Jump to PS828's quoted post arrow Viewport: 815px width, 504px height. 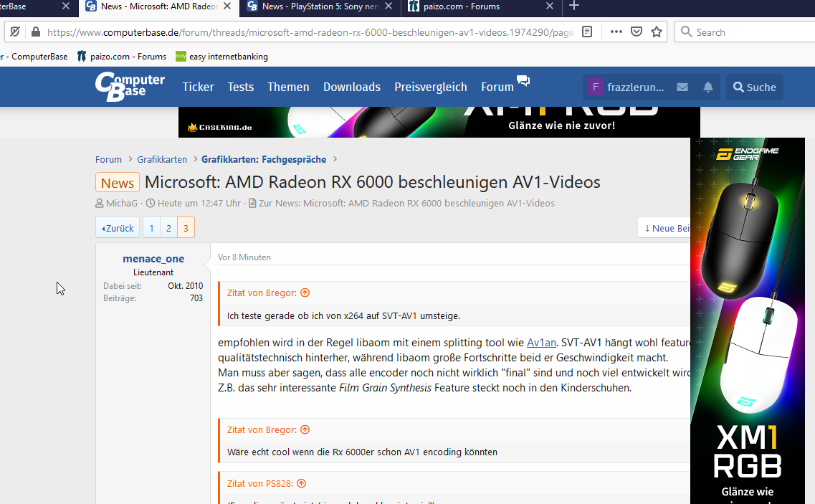(x=302, y=484)
